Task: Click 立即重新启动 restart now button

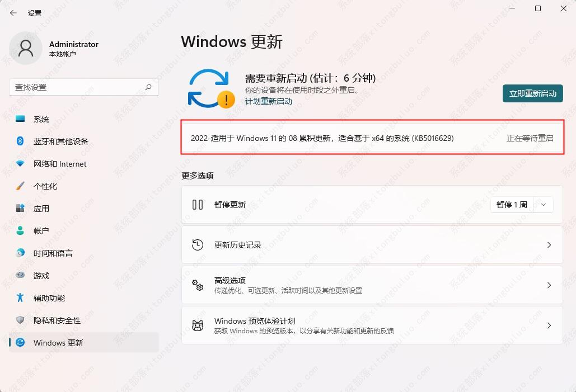Action: [x=532, y=93]
